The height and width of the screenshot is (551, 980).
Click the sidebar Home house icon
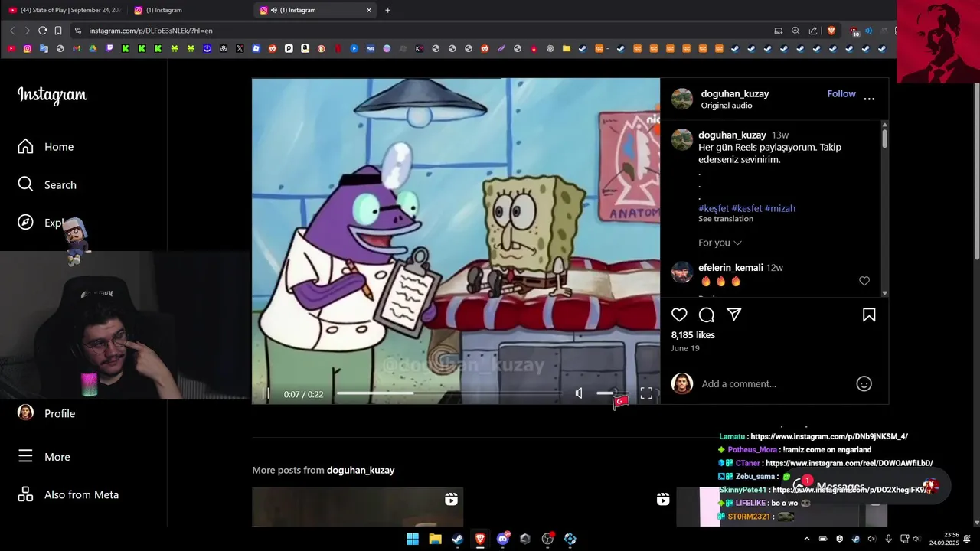25,146
